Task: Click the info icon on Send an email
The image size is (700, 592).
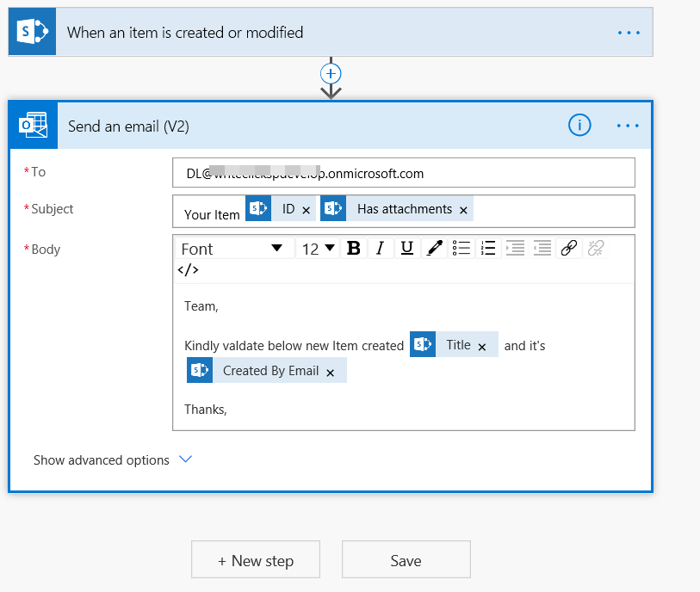Action: point(579,125)
